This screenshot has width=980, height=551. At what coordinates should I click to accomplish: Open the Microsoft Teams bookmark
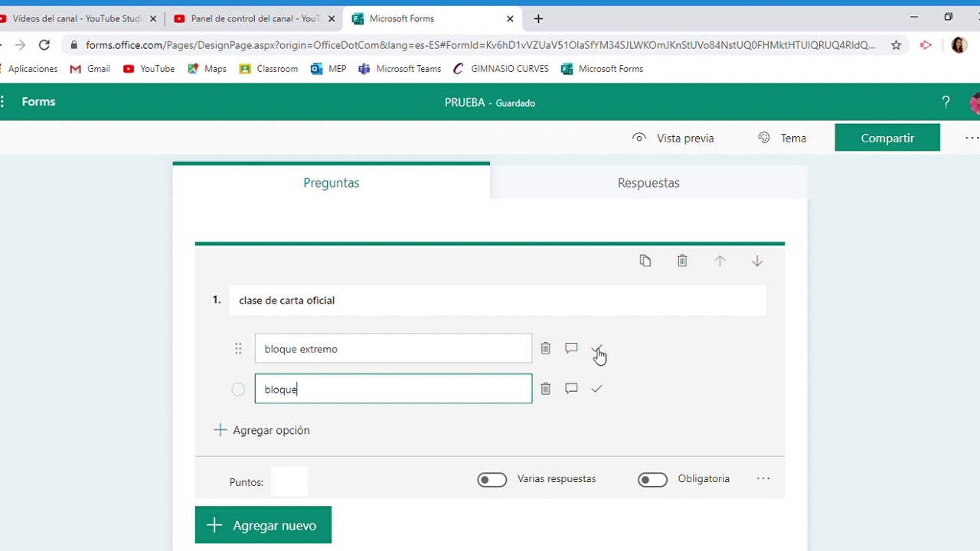coord(400,69)
